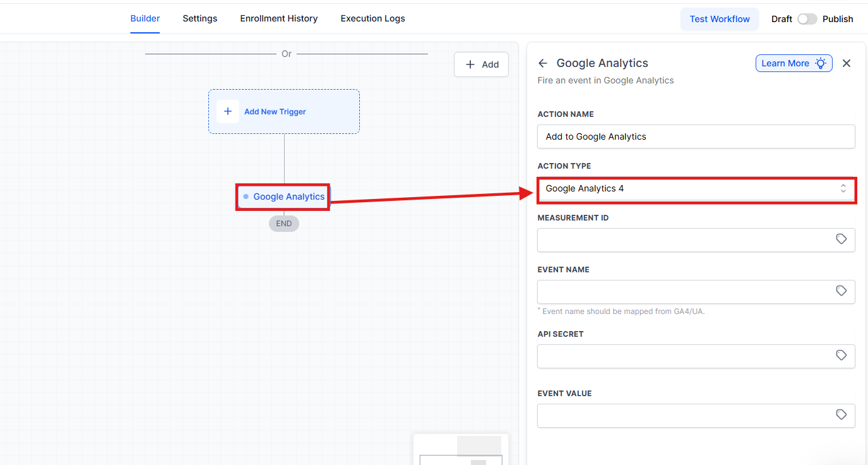Open tag picker for Event Name field
Screen dimensions: 868x465
pos(841,291)
